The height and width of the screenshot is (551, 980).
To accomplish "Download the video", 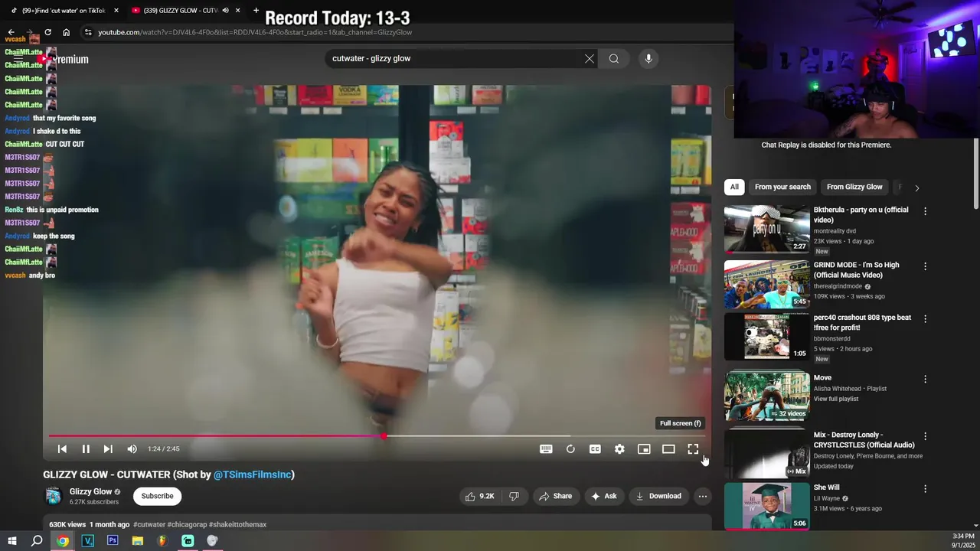I will 658,496.
